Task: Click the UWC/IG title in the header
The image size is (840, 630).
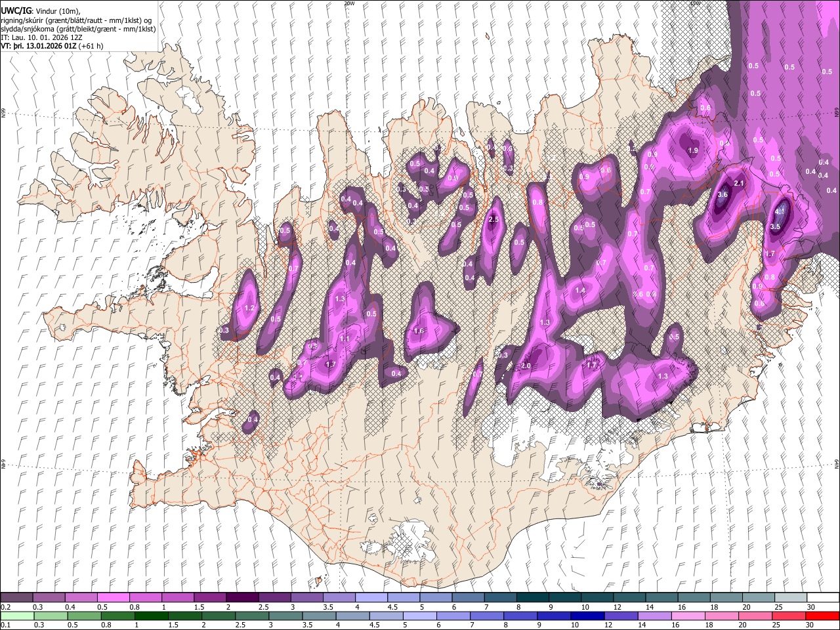Action: click(x=15, y=10)
